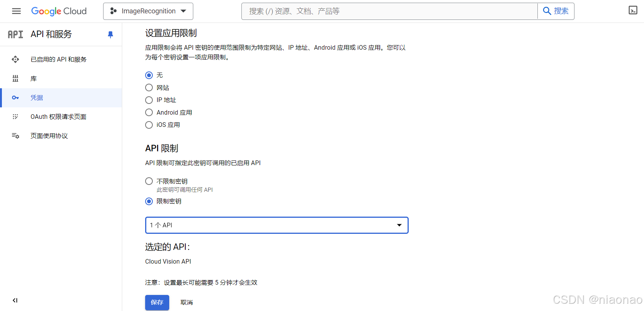Image resolution: width=644 pixels, height=311 pixels.
Task: Open the 凭据 menu item
Action: [61, 98]
